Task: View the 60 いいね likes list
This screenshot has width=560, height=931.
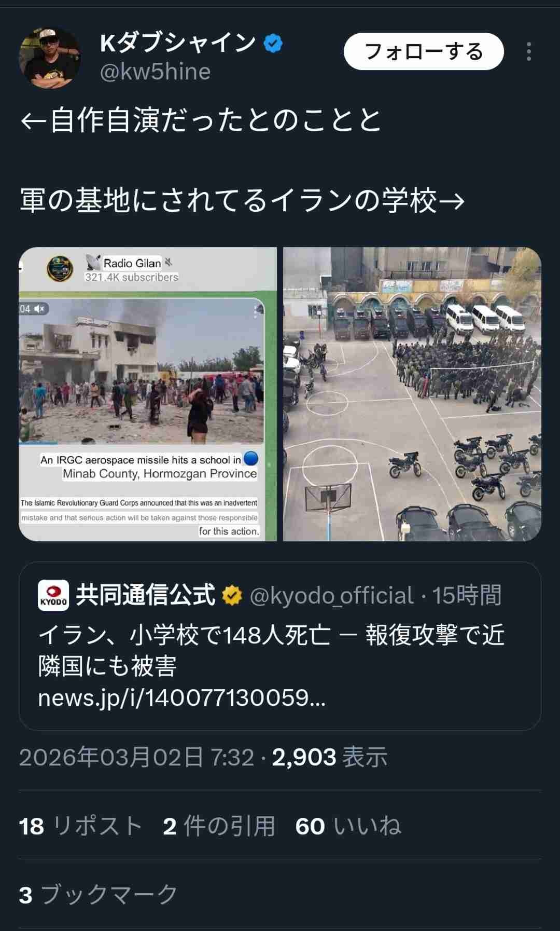Action: click(348, 826)
